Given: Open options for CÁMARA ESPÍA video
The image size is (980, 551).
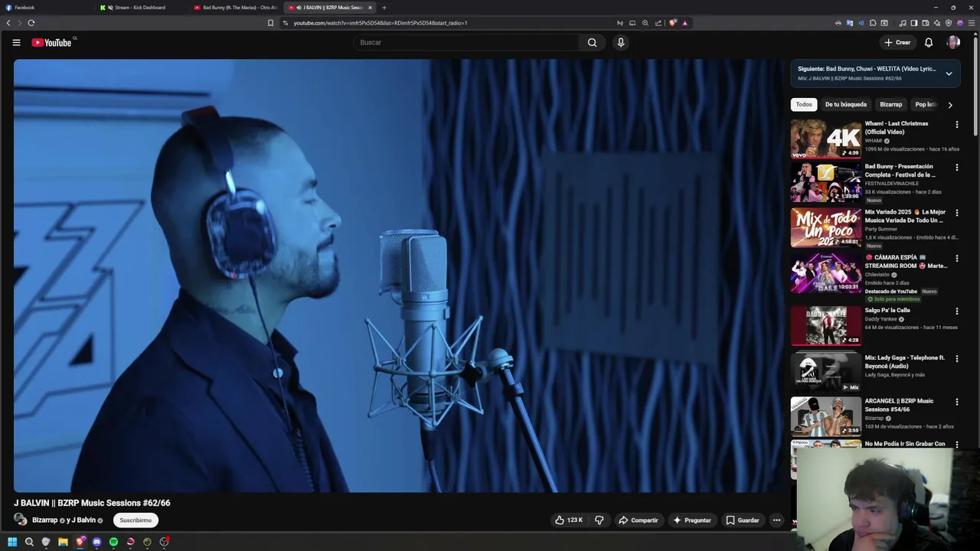Looking at the screenshot, I should (956, 259).
